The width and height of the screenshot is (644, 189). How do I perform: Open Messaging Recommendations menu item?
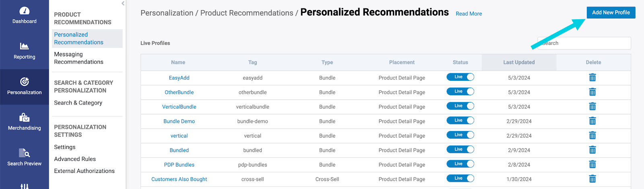click(x=78, y=58)
